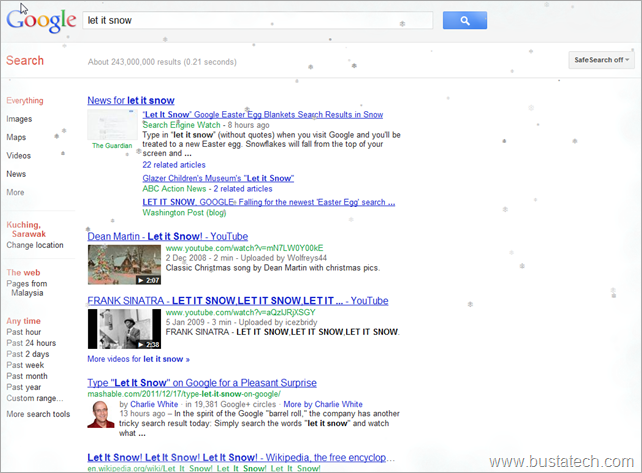Select the Any time filter
Image resolution: width=642 pixels, height=473 pixels.
(x=23, y=321)
